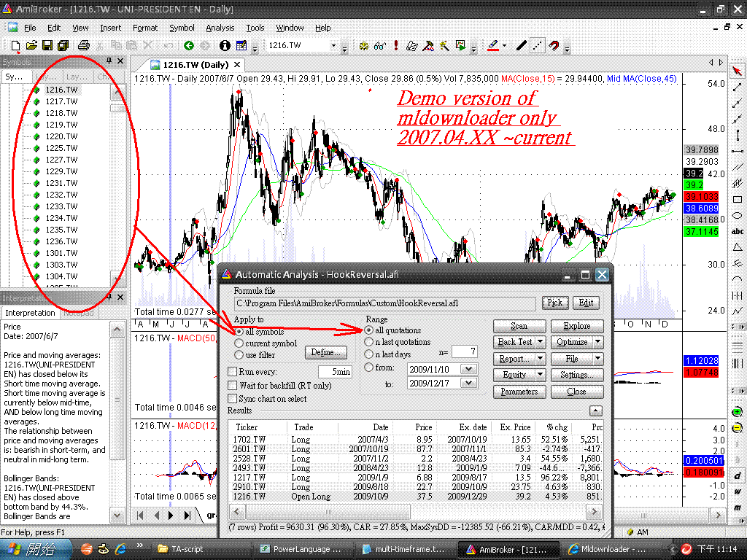This screenshot has height=560, width=747.
Task: Enable 'Run every' checkbox
Action: pos(233,371)
